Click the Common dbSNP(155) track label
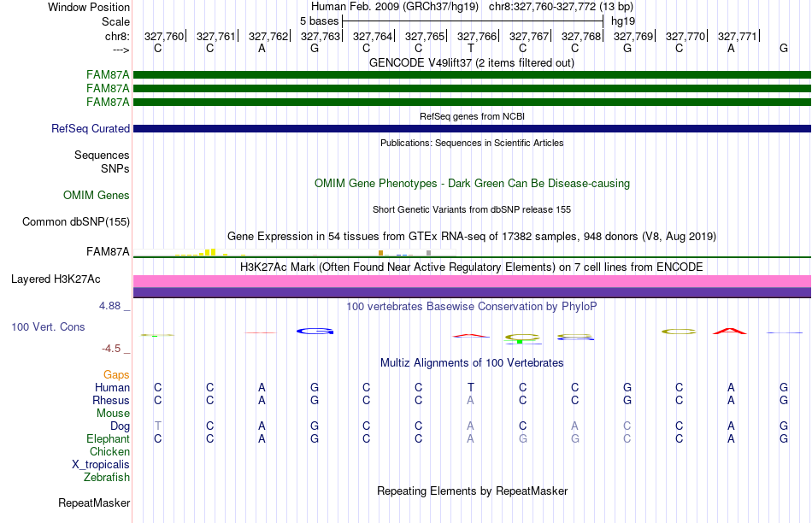The width and height of the screenshot is (812, 523). 76,221
